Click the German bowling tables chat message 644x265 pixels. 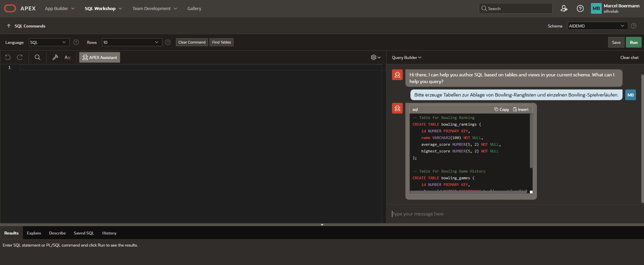516,95
